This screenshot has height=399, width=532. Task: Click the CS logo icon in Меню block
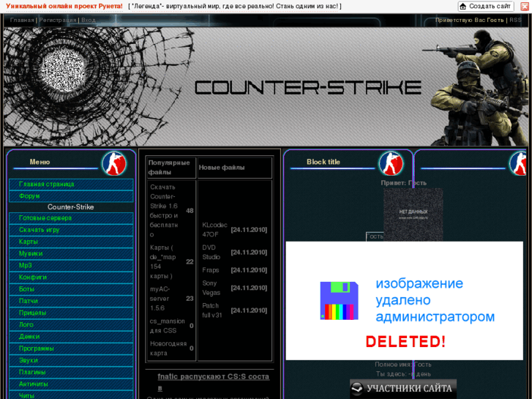coord(114,163)
